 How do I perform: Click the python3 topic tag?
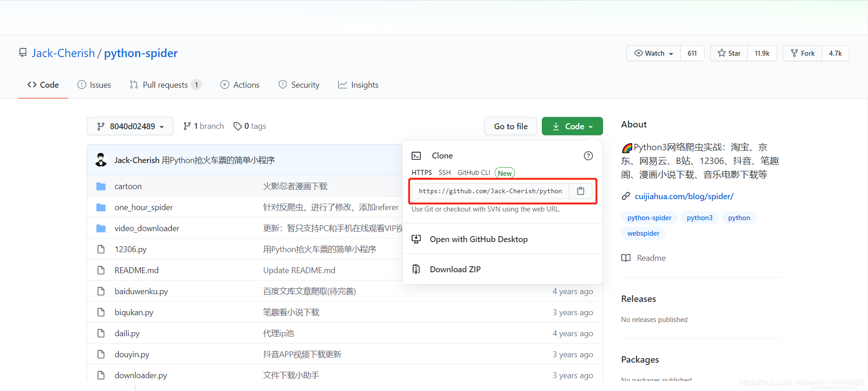(699, 218)
